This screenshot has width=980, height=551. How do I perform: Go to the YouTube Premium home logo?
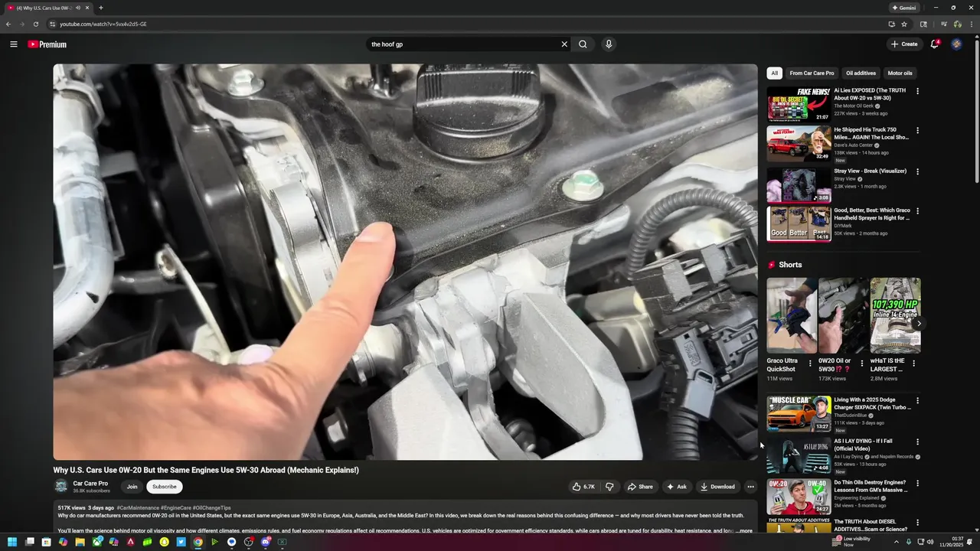(47, 44)
